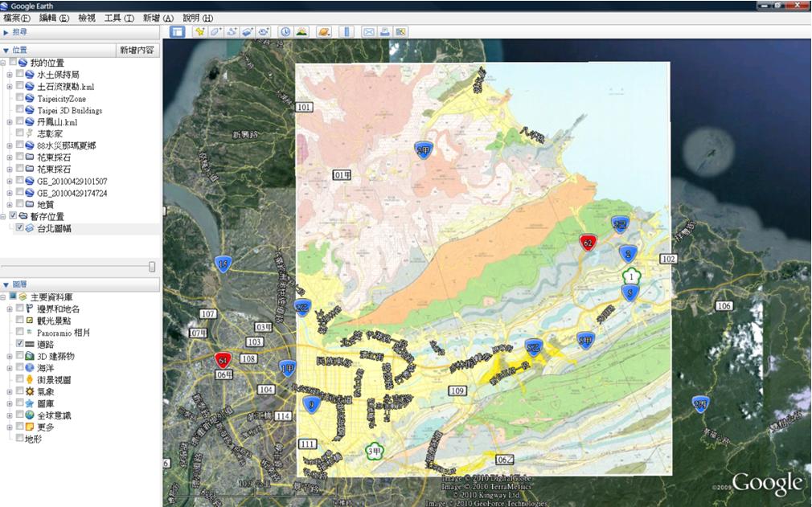This screenshot has height=507, width=812.
Task: Click the green 3甲 freeway flower marker
Action: coord(374,452)
